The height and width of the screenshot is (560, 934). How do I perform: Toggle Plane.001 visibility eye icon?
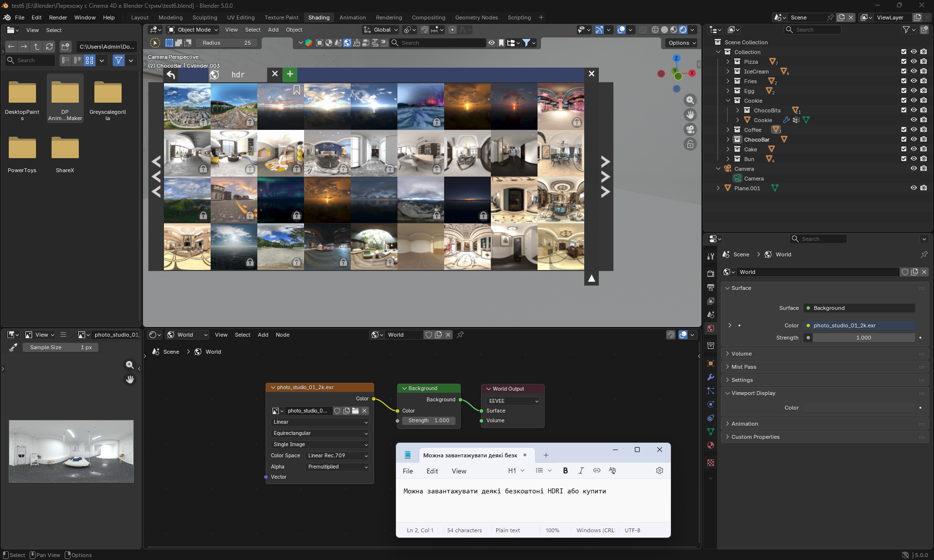point(914,188)
